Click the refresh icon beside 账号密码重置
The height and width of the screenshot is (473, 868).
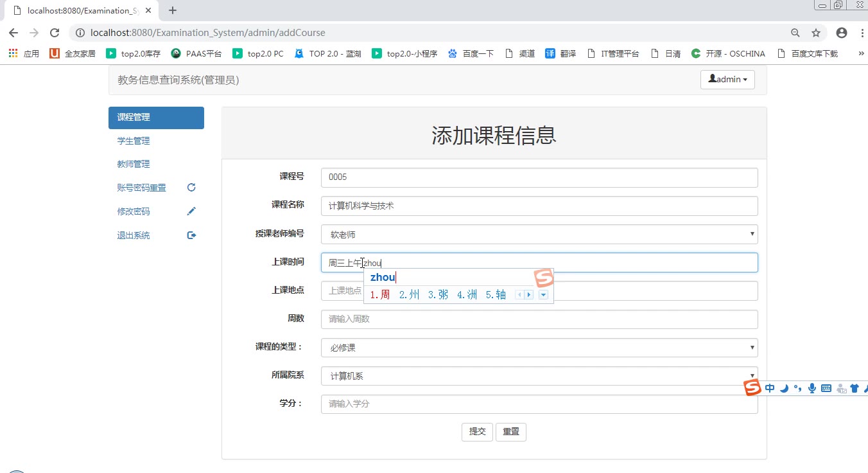pos(191,188)
